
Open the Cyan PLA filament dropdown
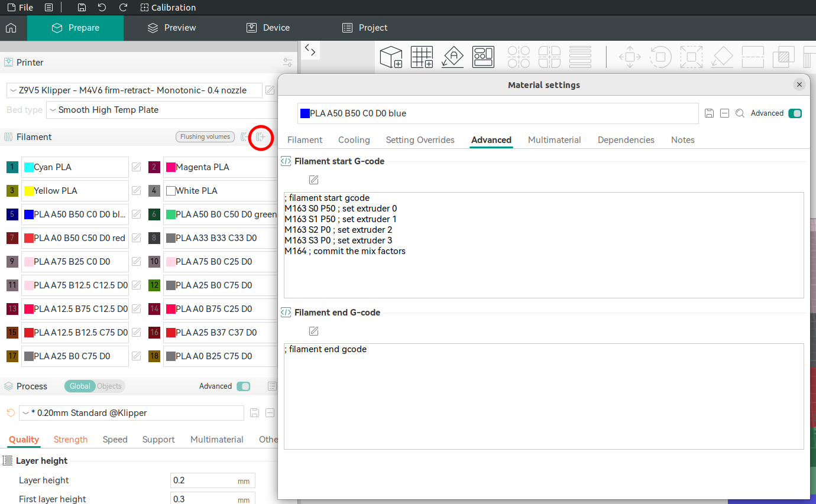coord(75,167)
